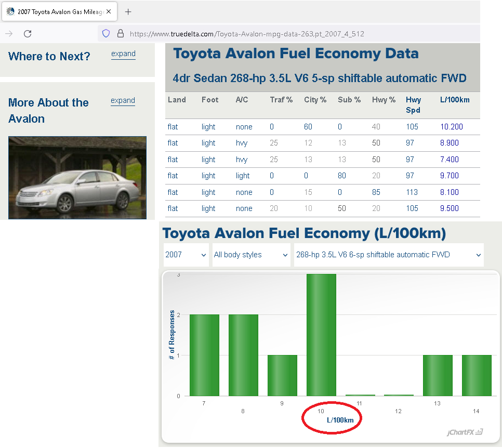Click the 60 City % value
Viewport: 502px width, 448px height.
pyautogui.click(x=308, y=127)
